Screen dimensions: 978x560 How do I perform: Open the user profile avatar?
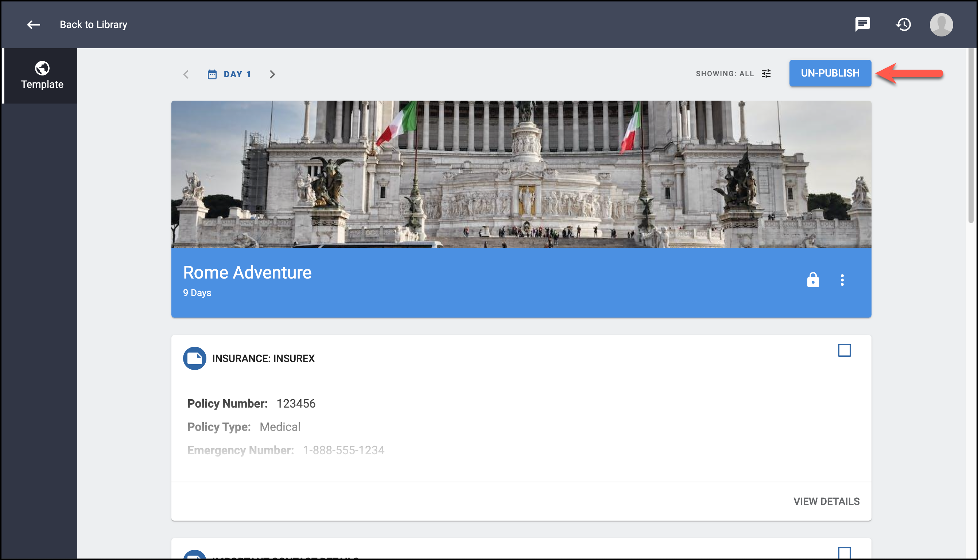coord(941,25)
